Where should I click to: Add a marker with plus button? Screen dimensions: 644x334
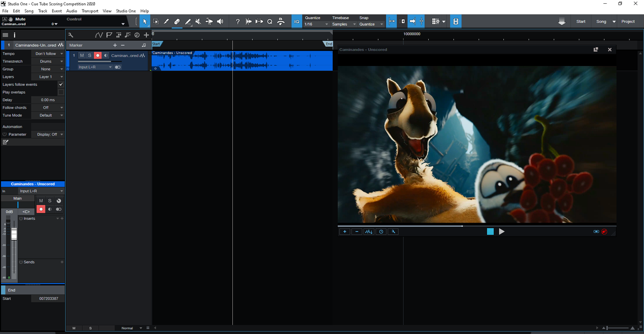point(115,45)
